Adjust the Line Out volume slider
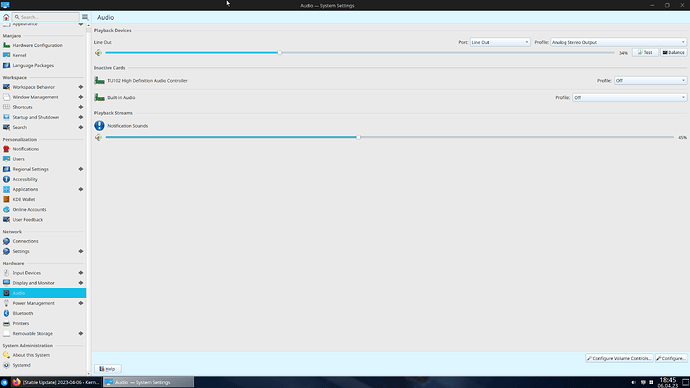This screenshot has width=690, height=388. pyautogui.click(x=360, y=53)
